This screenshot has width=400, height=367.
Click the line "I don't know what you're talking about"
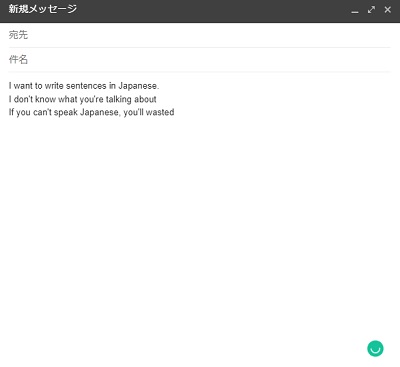(x=83, y=99)
